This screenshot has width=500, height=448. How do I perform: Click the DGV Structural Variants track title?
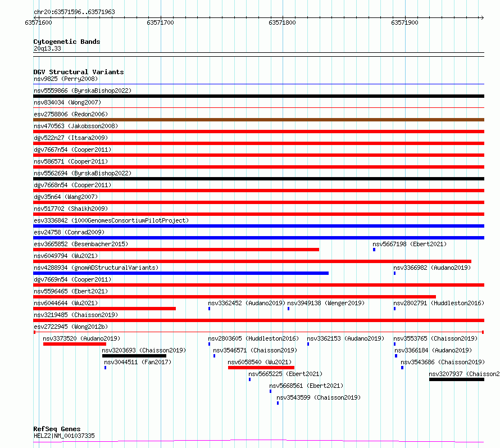click(79, 72)
